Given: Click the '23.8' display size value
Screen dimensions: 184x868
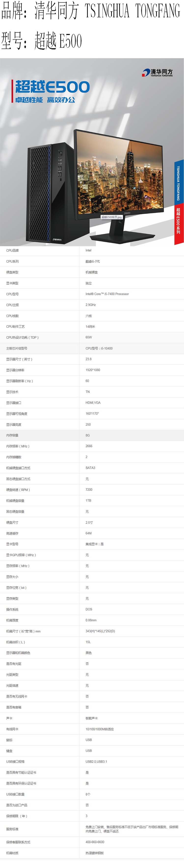Looking at the screenshot, I should [89, 359].
